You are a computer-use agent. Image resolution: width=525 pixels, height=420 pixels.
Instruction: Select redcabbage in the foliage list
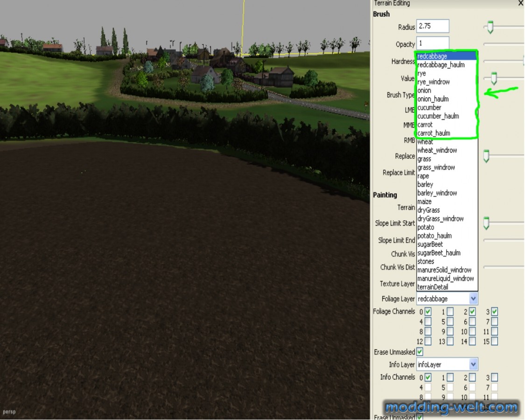(x=446, y=56)
